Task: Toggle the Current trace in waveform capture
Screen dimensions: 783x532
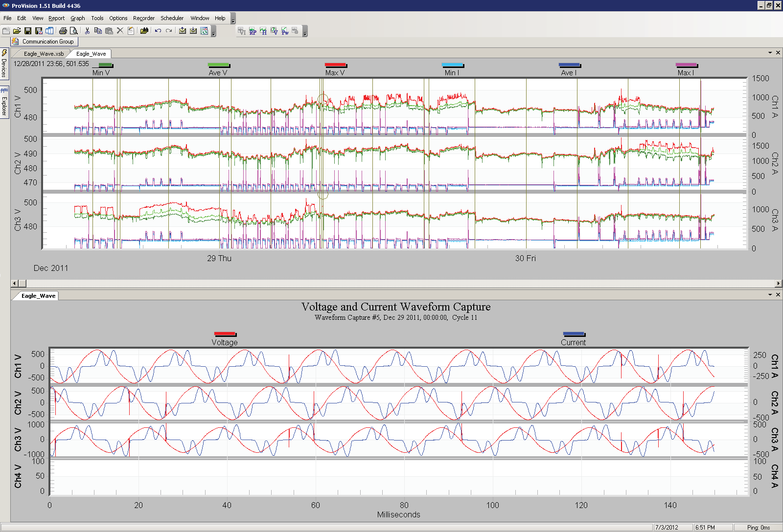Action: [574, 332]
